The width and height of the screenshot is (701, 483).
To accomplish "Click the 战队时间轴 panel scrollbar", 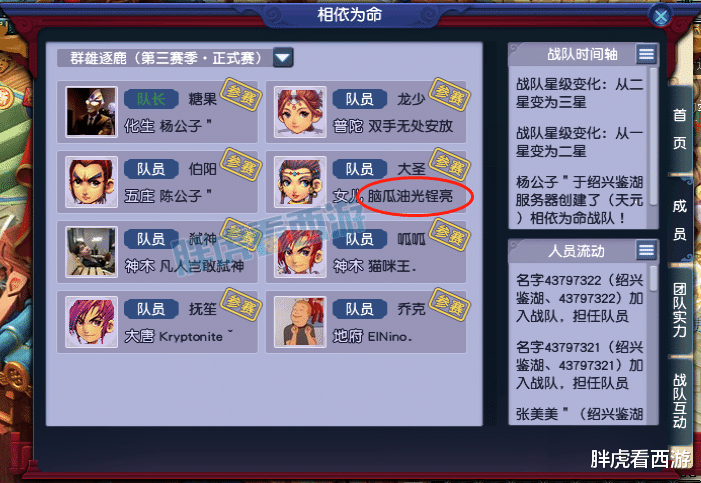I will (653, 136).
